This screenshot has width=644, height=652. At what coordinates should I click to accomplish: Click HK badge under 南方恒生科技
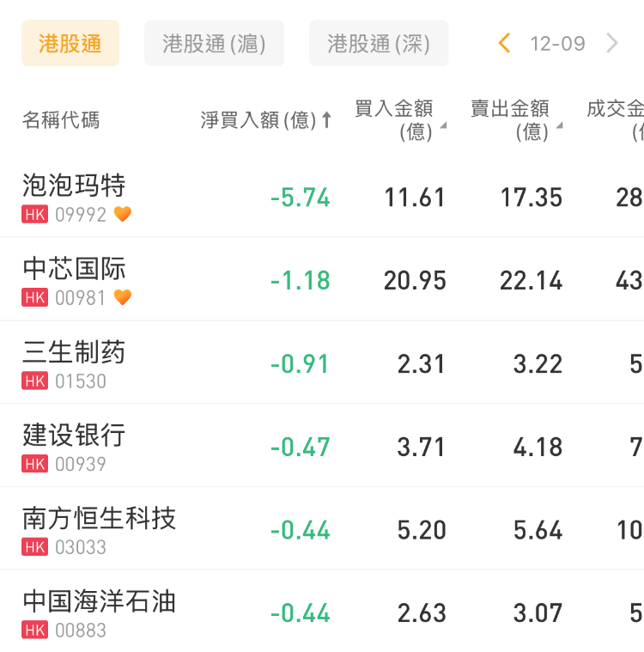pyautogui.click(x=35, y=547)
